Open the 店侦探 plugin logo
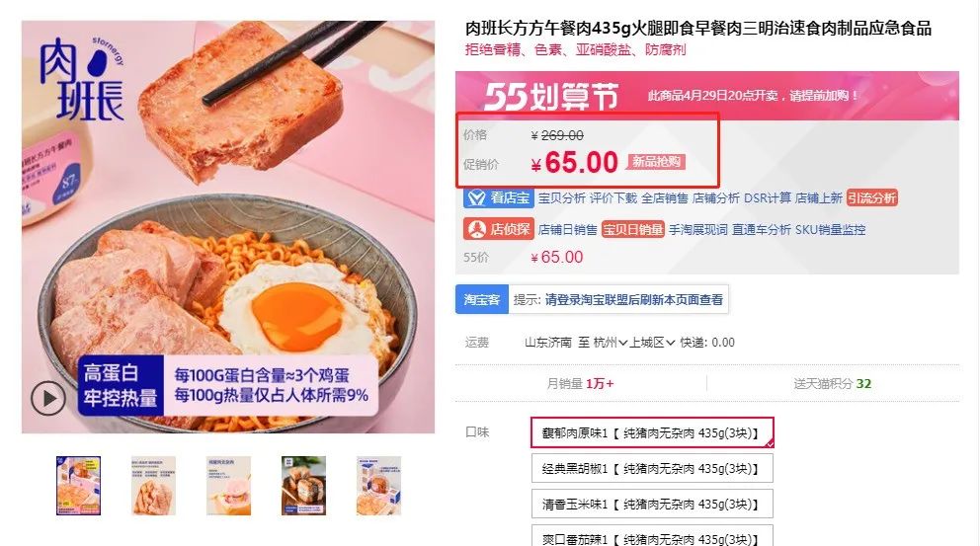Screen dimensions: 980x546 pyautogui.click(x=498, y=229)
